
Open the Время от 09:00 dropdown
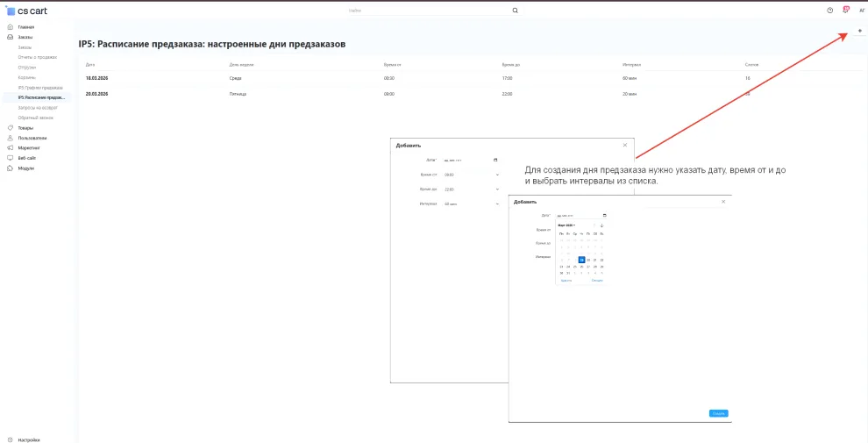[471, 175]
